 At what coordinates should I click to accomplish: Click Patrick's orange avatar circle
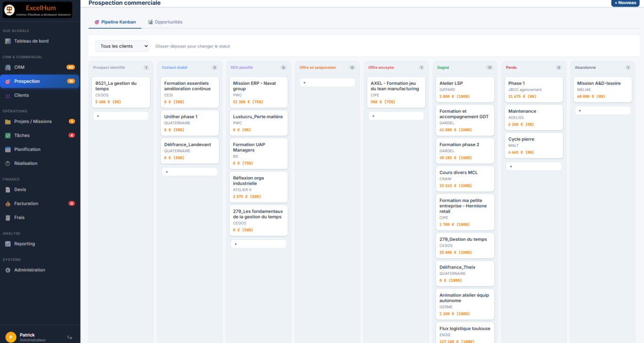click(x=10, y=337)
